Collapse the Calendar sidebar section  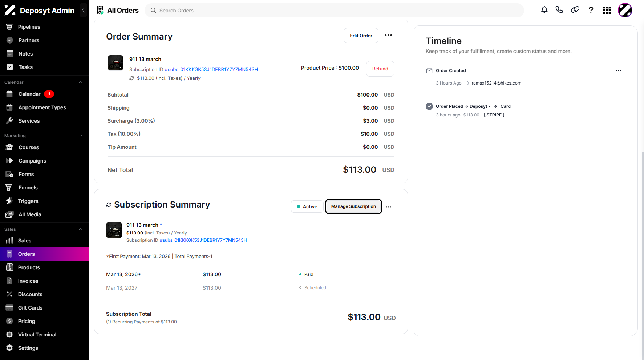pos(81,82)
